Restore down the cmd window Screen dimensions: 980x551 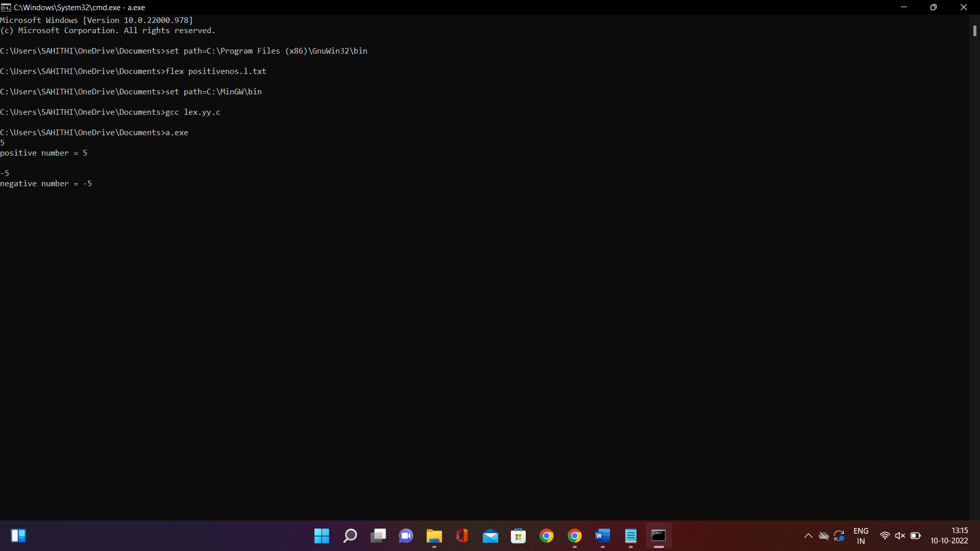[933, 7]
